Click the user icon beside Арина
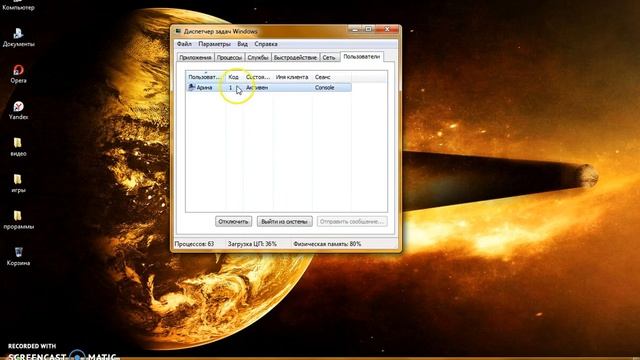Image resolution: width=640 pixels, height=360 pixels. [x=191, y=87]
